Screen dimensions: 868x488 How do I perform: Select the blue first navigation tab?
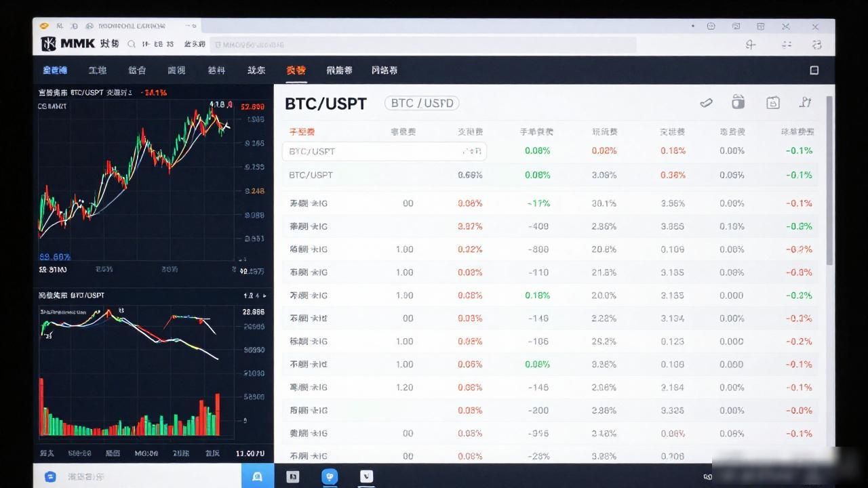tap(55, 70)
